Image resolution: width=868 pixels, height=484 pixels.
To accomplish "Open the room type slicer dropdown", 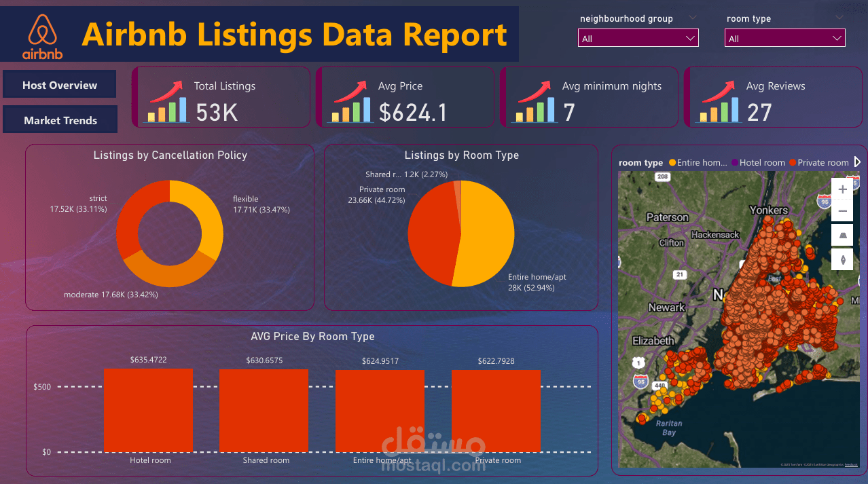I will pos(784,39).
